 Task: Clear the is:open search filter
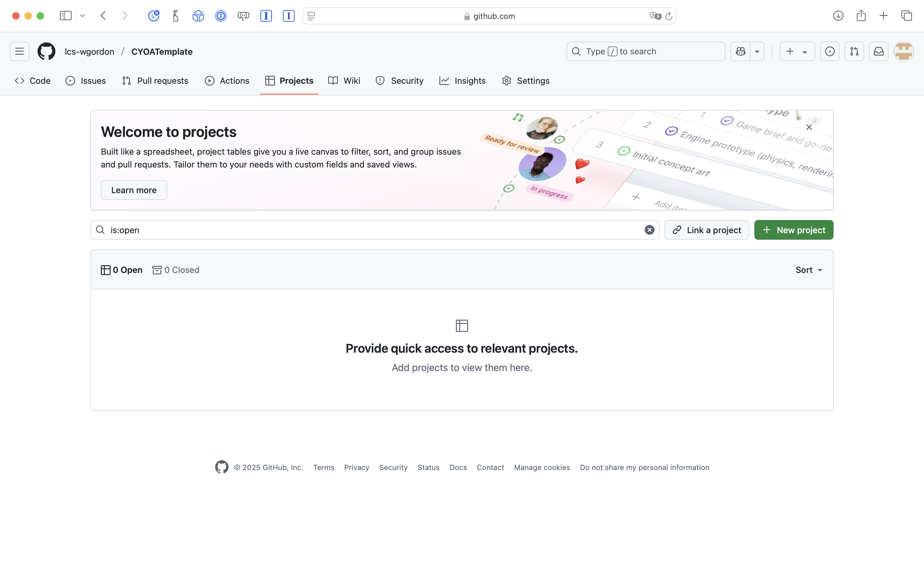(x=649, y=230)
